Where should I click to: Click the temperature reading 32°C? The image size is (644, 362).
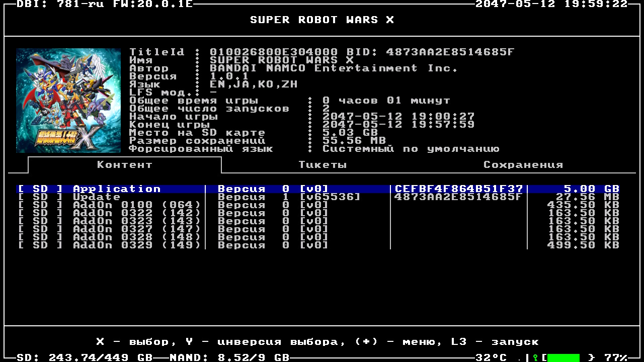(x=491, y=357)
